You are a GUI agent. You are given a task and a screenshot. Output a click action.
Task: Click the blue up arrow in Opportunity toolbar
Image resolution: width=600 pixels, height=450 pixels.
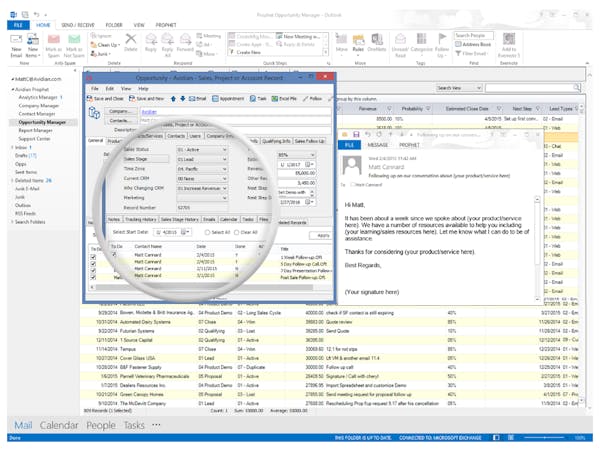[173, 99]
